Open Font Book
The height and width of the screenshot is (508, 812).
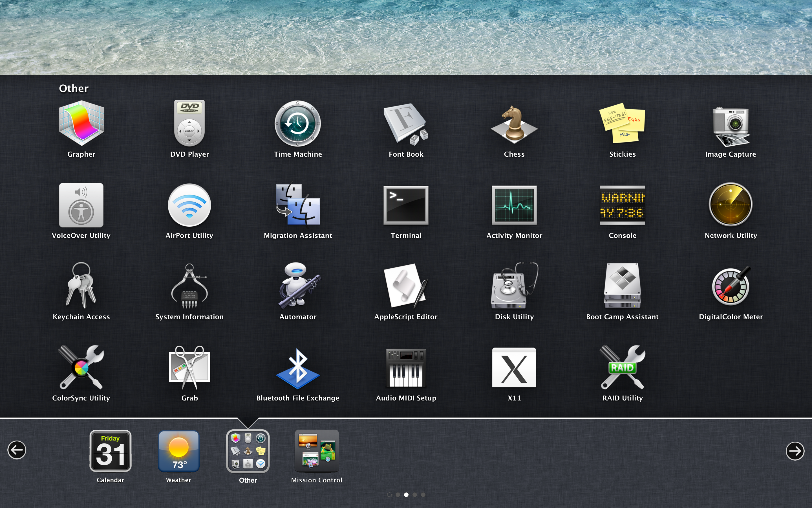406,123
